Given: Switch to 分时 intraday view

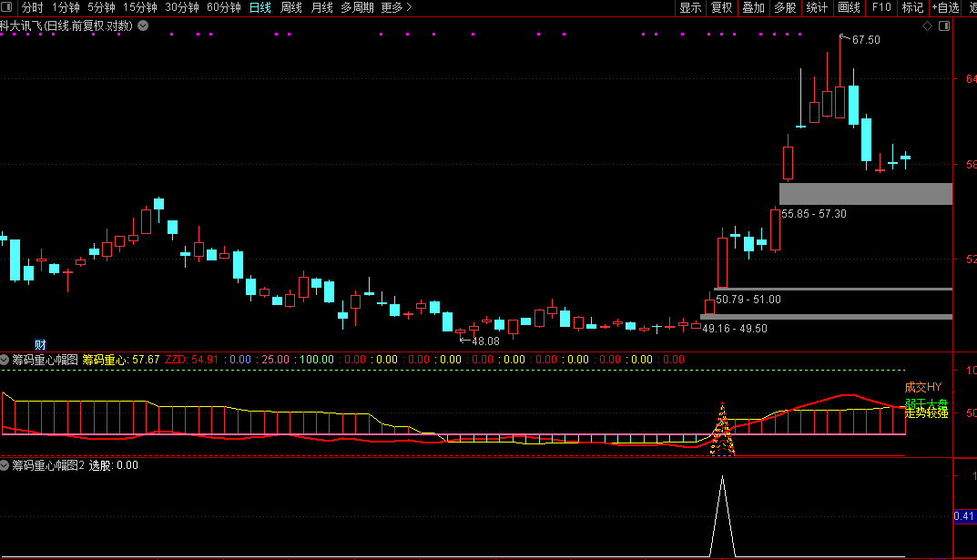Looking at the screenshot, I should point(33,7).
